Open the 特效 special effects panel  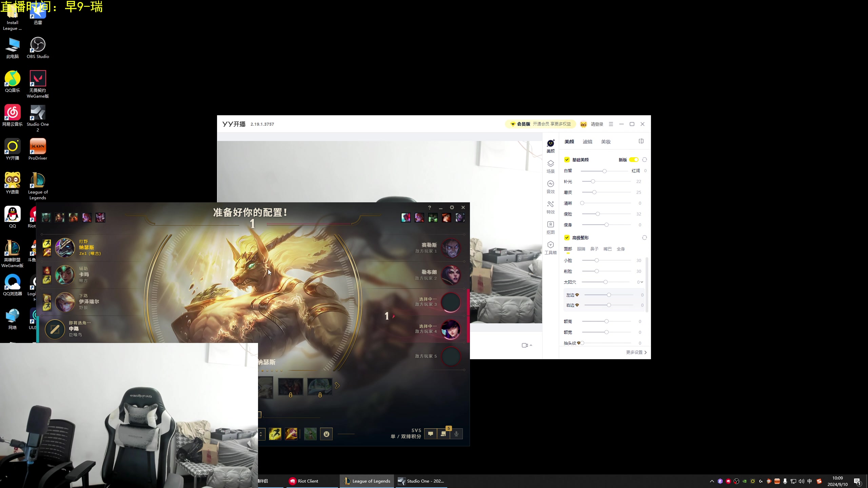[551, 207]
